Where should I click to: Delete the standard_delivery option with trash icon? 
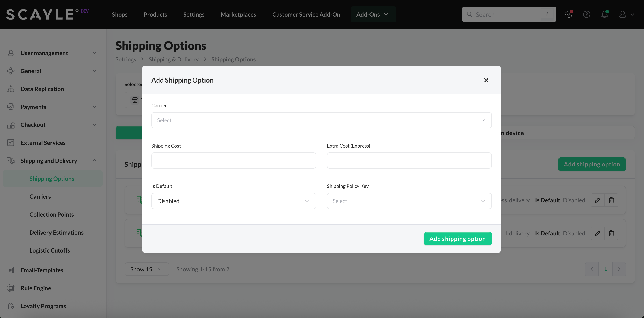611,233
